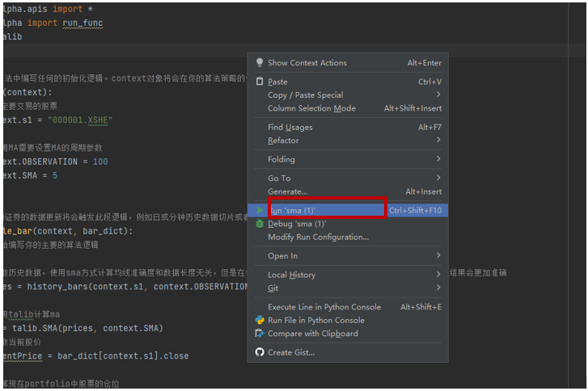
Task: Open the Copy / Paste Special submenu
Action: click(348, 95)
